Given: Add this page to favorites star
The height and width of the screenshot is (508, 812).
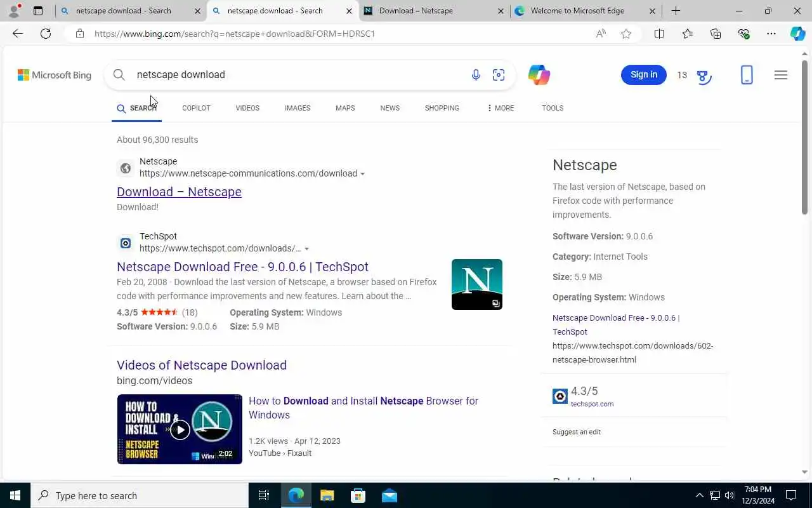Looking at the screenshot, I should click(x=626, y=34).
